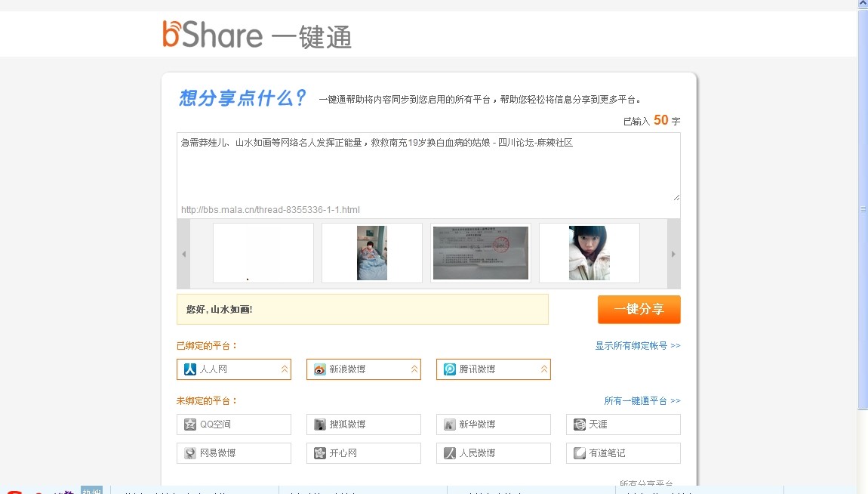Open 所有一键通平台 link
The height and width of the screenshot is (494, 868).
(642, 400)
